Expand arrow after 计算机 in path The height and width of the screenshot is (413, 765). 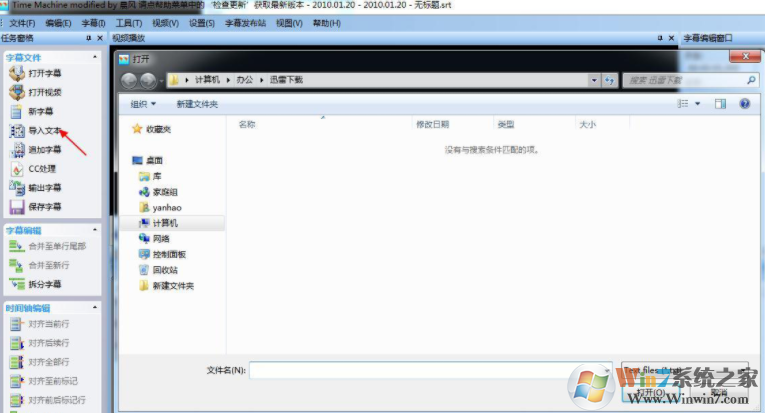tap(228, 80)
